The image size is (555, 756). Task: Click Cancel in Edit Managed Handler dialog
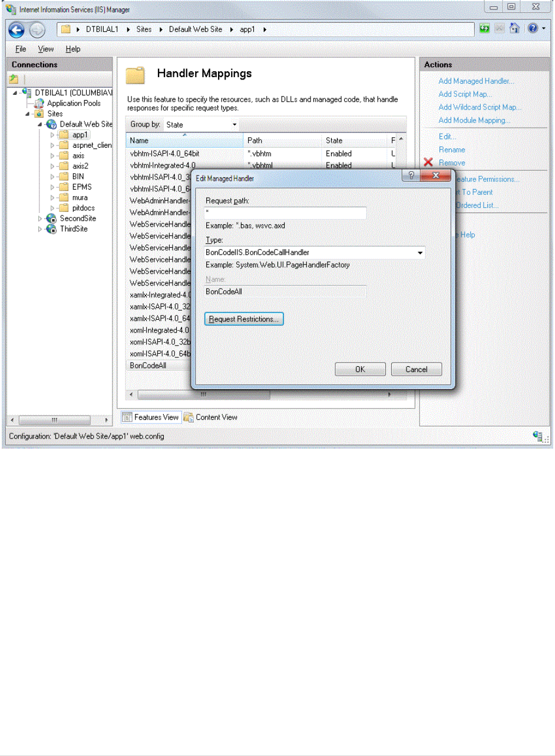tap(417, 369)
